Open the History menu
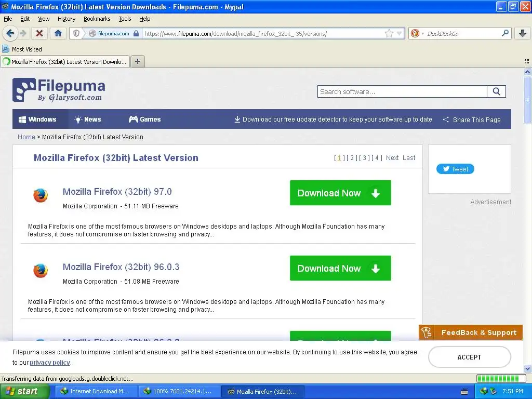The image size is (532, 399). (66, 19)
